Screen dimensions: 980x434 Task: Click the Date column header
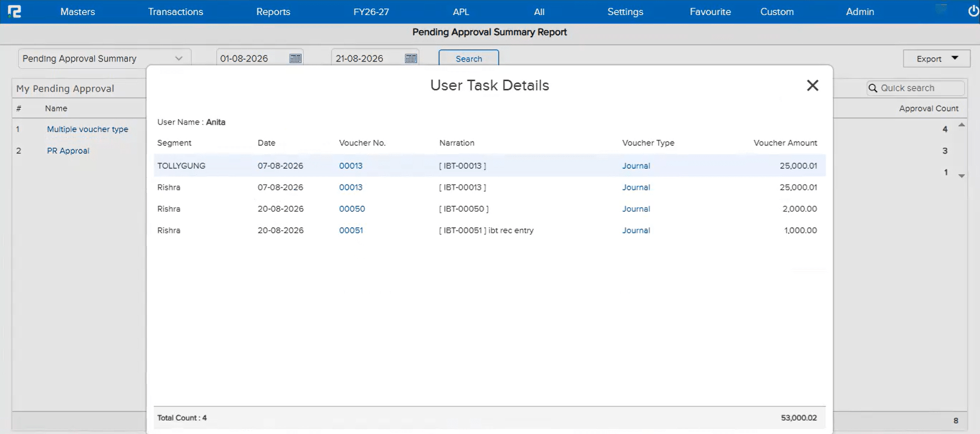pyautogui.click(x=267, y=143)
